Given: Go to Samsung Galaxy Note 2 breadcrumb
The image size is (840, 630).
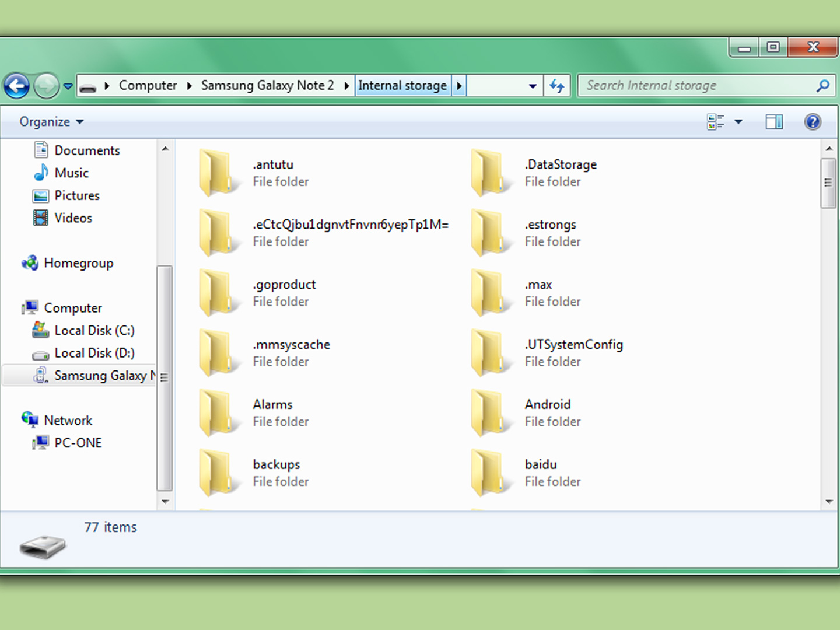Looking at the screenshot, I should click(268, 86).
